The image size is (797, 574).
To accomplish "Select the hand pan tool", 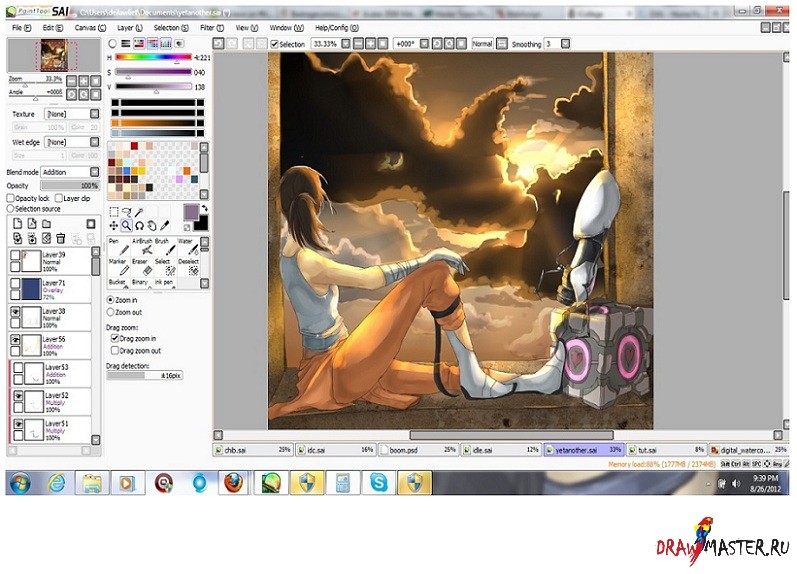I will [151, 226].
